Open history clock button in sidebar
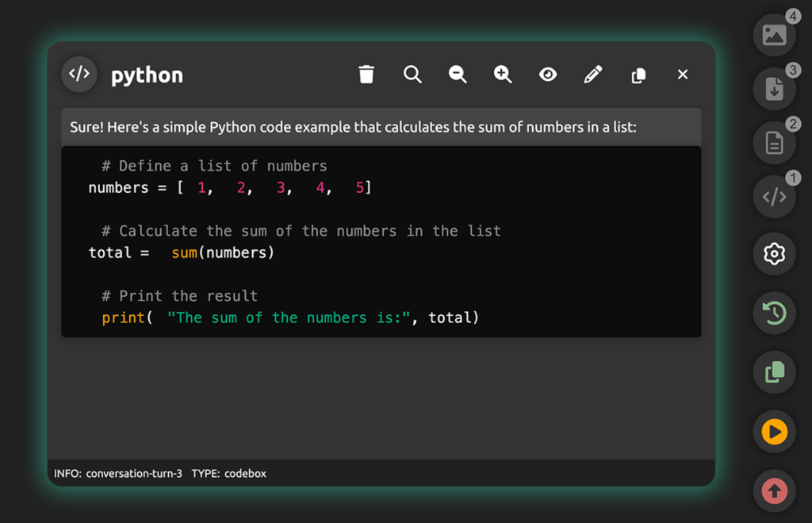This screenshot has height=523, width=812. pyautogui.click(x=774, y=313)
